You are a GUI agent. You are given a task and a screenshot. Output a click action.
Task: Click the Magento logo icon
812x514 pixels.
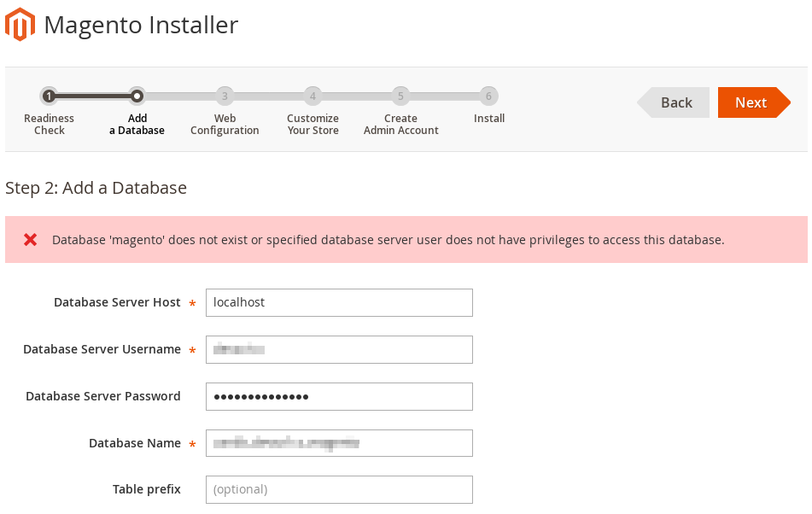coord(20,24)
